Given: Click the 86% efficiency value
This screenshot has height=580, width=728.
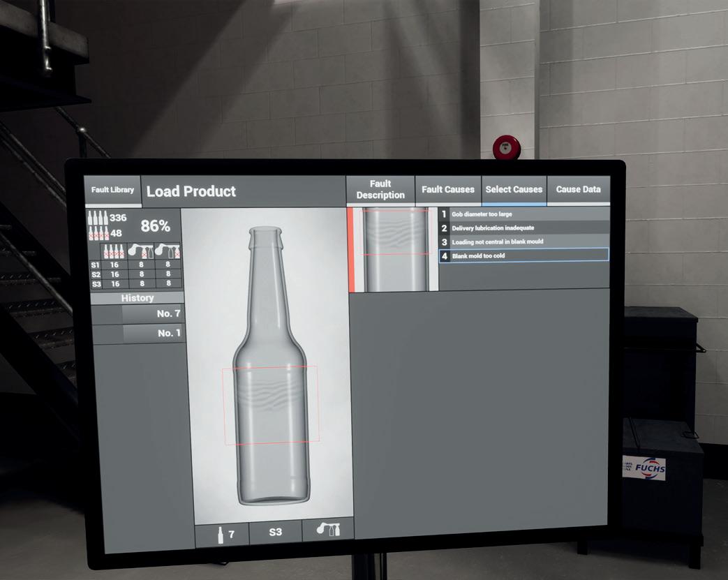Looking at the screenshot, I should 156,226.
